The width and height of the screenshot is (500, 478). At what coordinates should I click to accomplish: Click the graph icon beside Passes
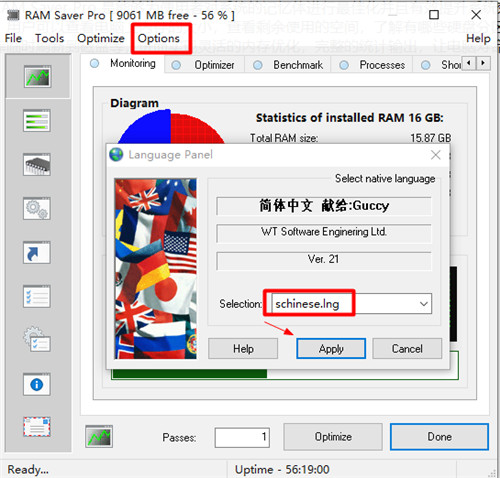tap(99, 436)
